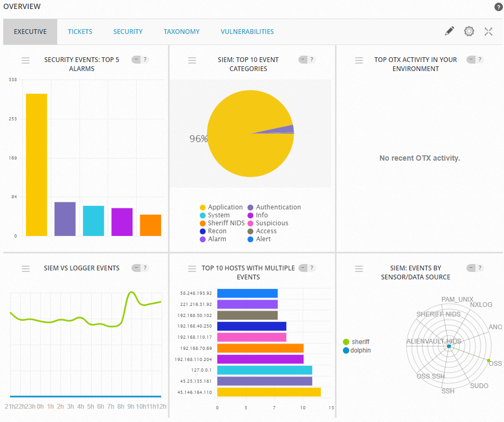The image size is (504, 422).
Task: Click the Authentication legend entry
Action: (278, 207)
